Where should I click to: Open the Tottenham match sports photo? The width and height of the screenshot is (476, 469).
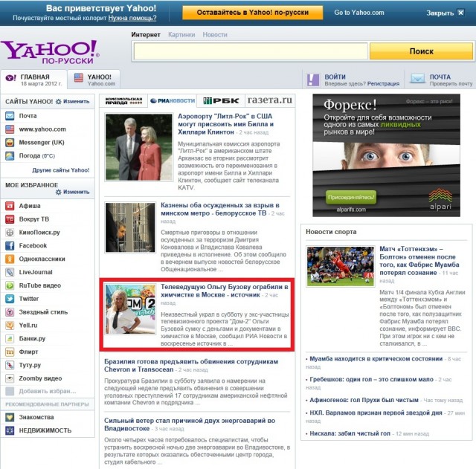point(341,266)
